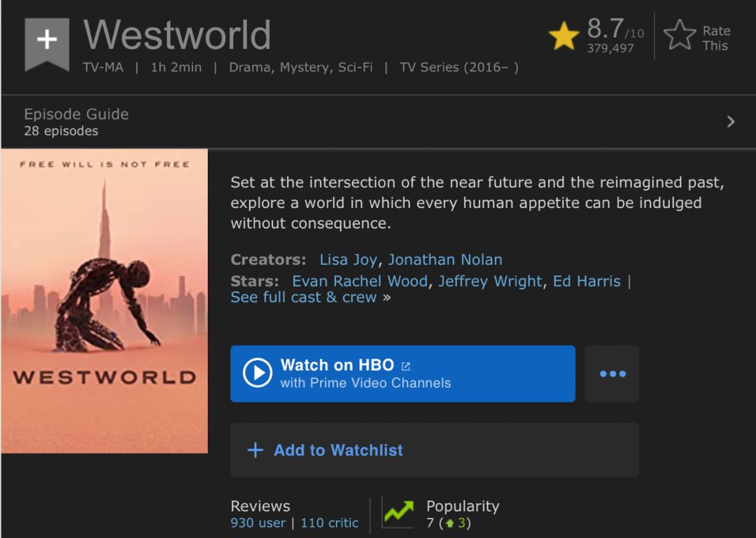756x538 pixels.
Task: Click the gold rating star icon
Action: click(563, 36)
